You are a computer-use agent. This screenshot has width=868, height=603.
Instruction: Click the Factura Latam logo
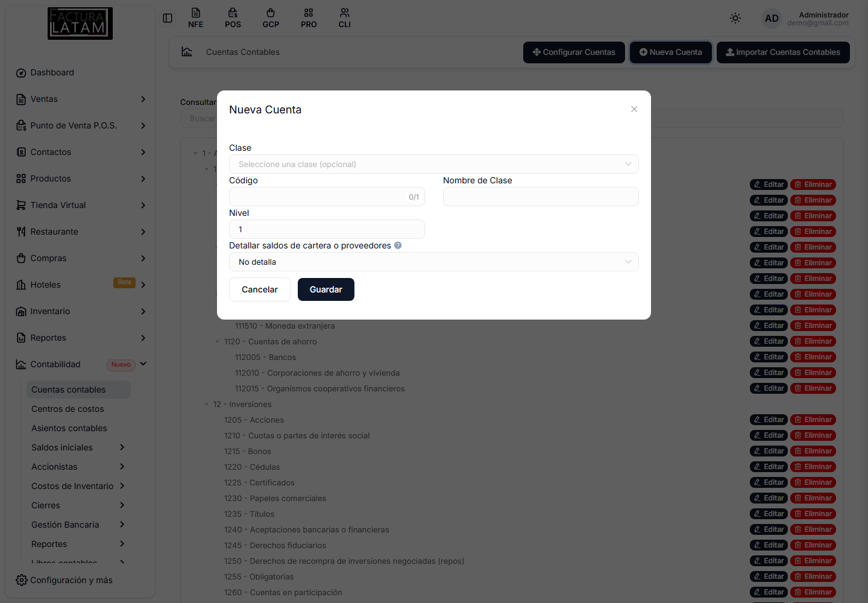tap(80, 24)
